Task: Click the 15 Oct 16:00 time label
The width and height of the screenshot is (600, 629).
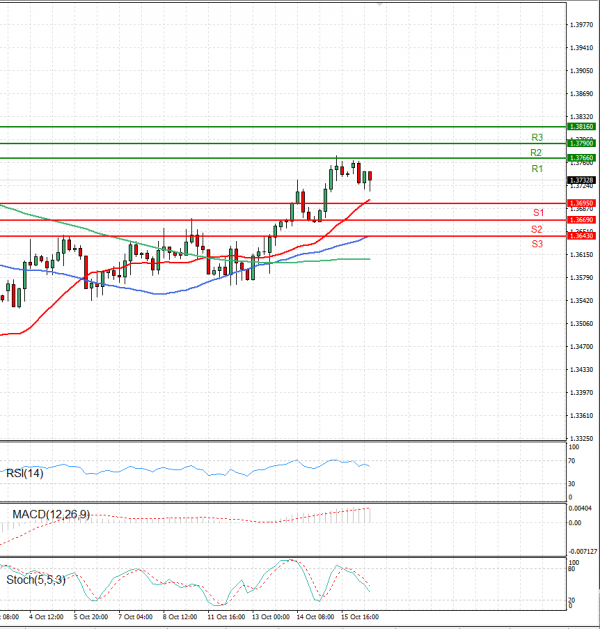Action: click(x=360, y=617)
